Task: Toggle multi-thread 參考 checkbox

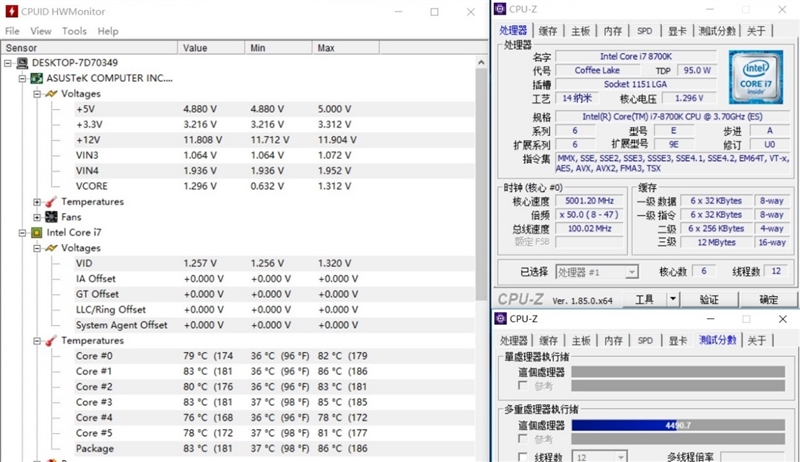Action: 522,439
